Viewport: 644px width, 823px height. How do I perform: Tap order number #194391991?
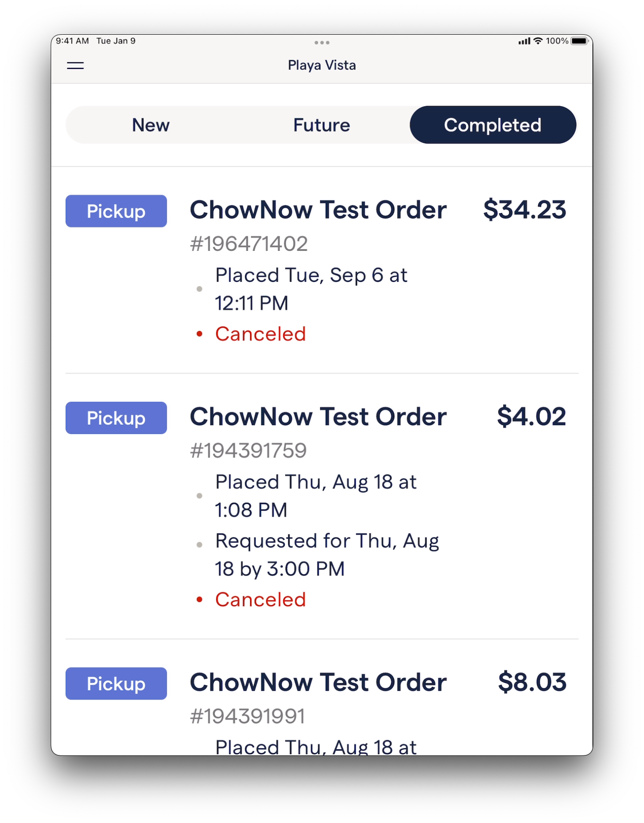248,716
